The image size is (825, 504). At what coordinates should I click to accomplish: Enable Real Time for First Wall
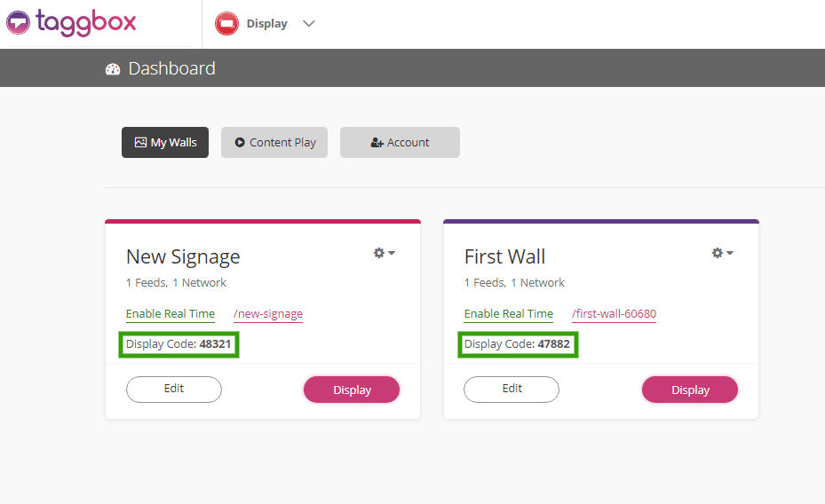[509, 314]
